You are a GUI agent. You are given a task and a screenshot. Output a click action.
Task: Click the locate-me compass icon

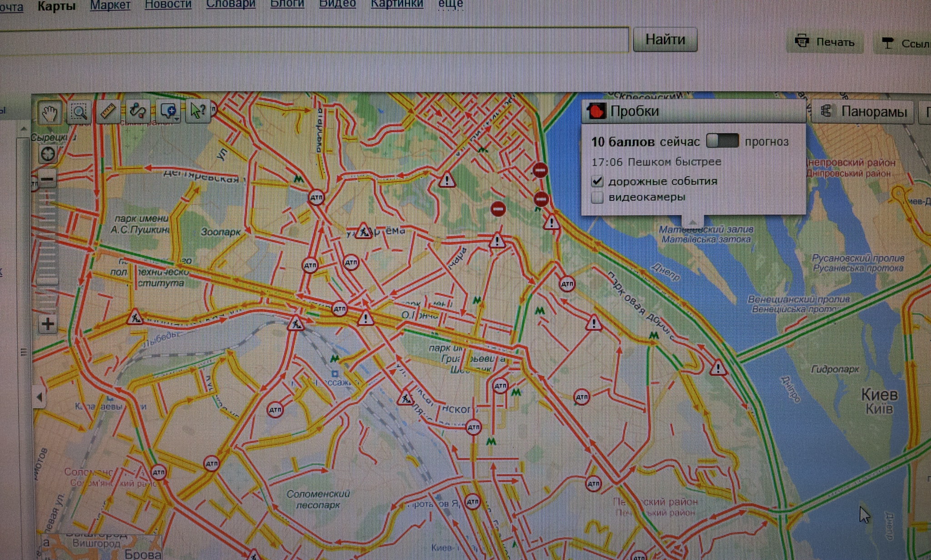[48, 155]
